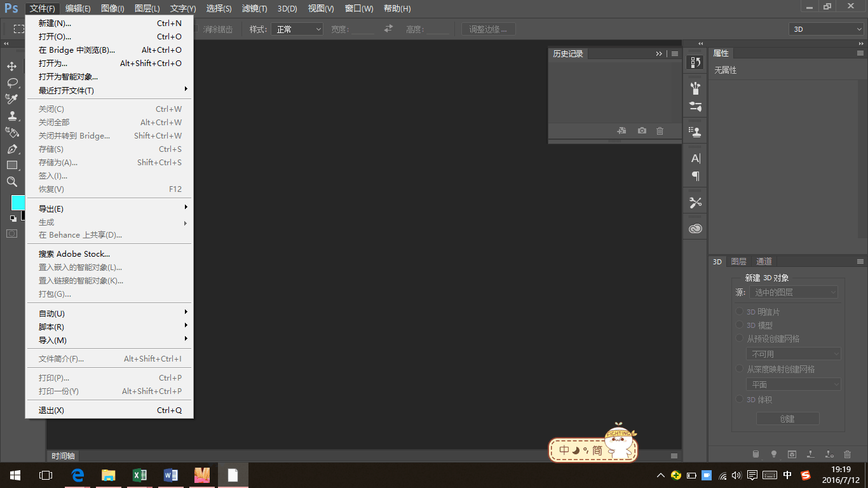Select the 3D 体积 radio option

(x=740, y=399)
